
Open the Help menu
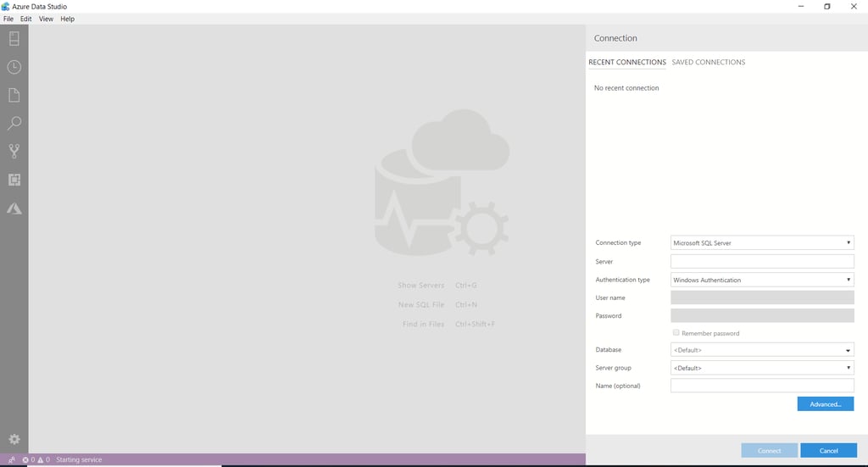pyautogui.click(x=68, y=19)
